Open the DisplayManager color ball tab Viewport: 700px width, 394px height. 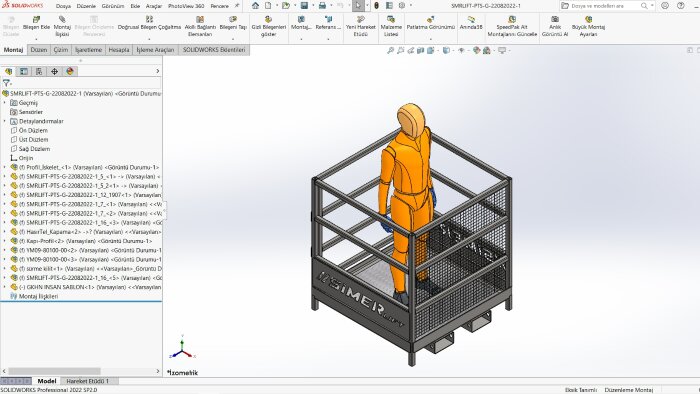(70, 71)
